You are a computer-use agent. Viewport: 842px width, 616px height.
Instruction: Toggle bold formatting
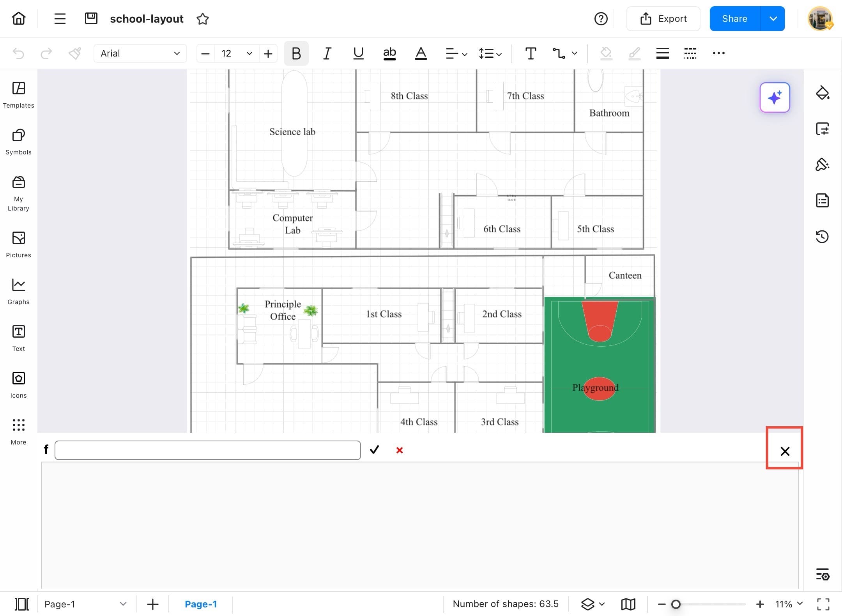point(296,53)
